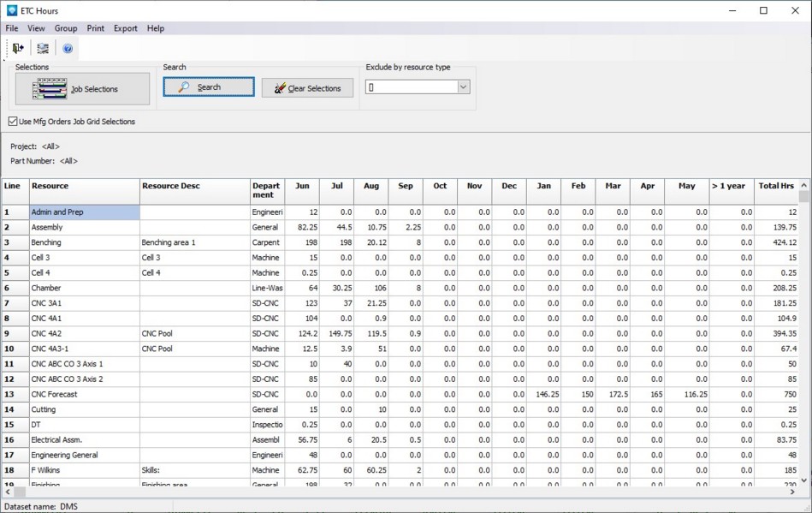Screen dimensions: 812x513
Task: Select the CNC Forecast resource row
Action: click(84, 395)
